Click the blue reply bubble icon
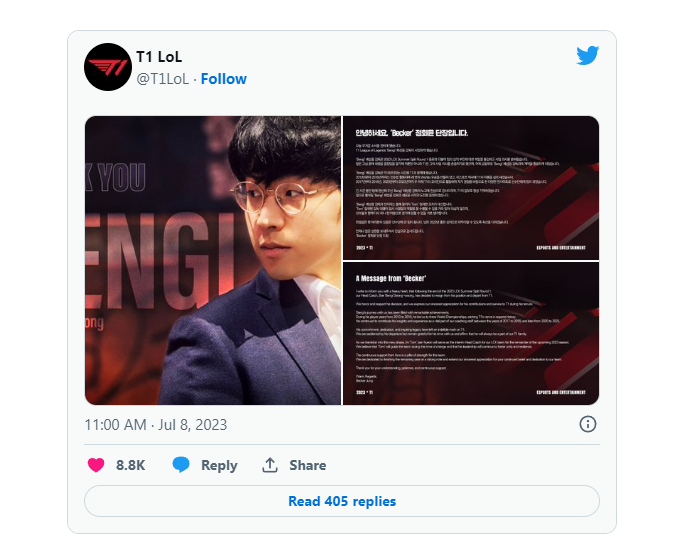Viewport: 680px width, 551px height. pos(181,465)
